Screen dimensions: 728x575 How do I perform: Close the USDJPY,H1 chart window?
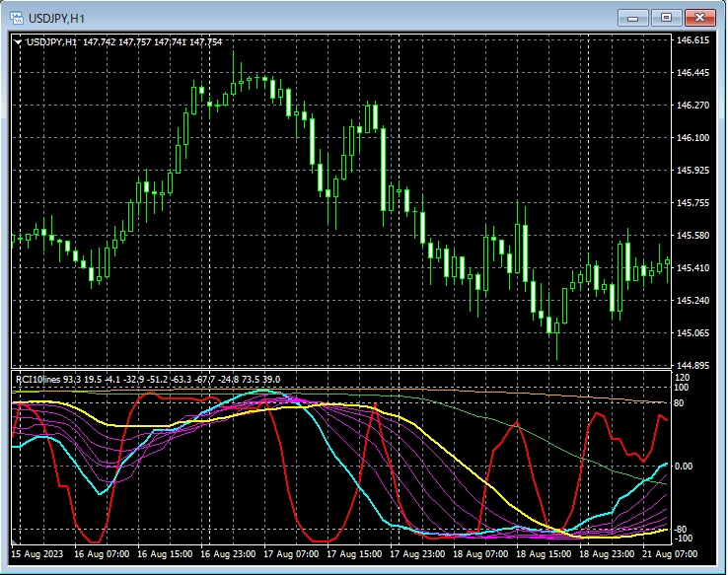700,18
